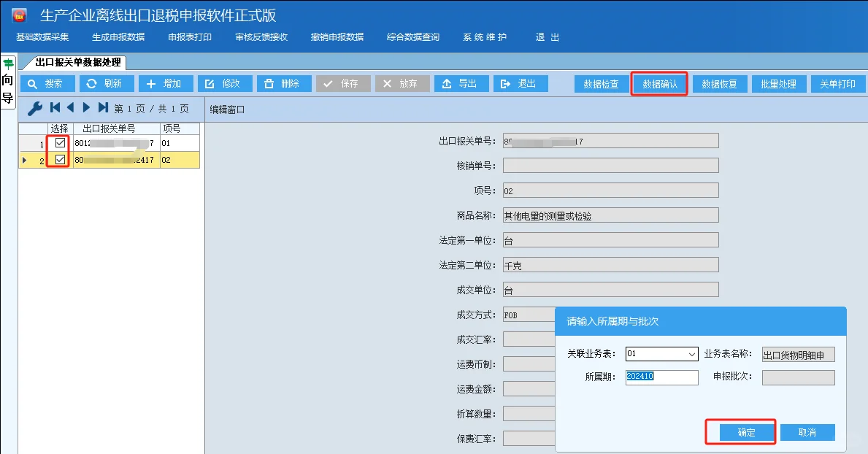Run batch processing via 批量处理
The width and height of the screenshot is (868, 454).
pos(778,83)
